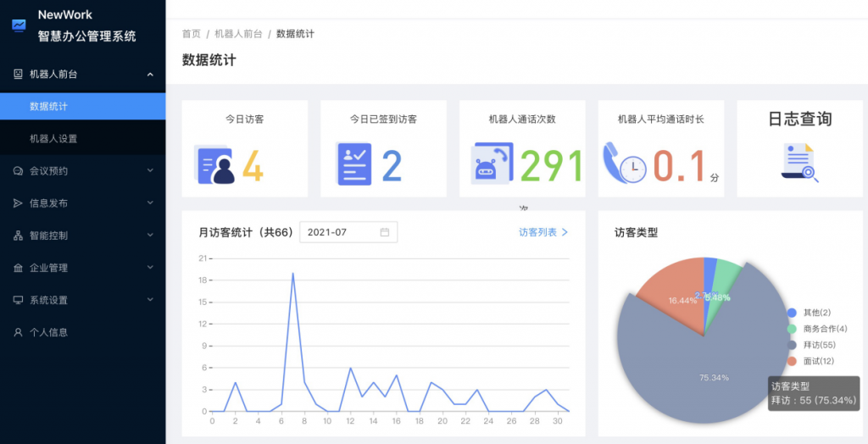The image size is (868, 444).
Task: Click the 个人信息 user icon
Action: 18,332
